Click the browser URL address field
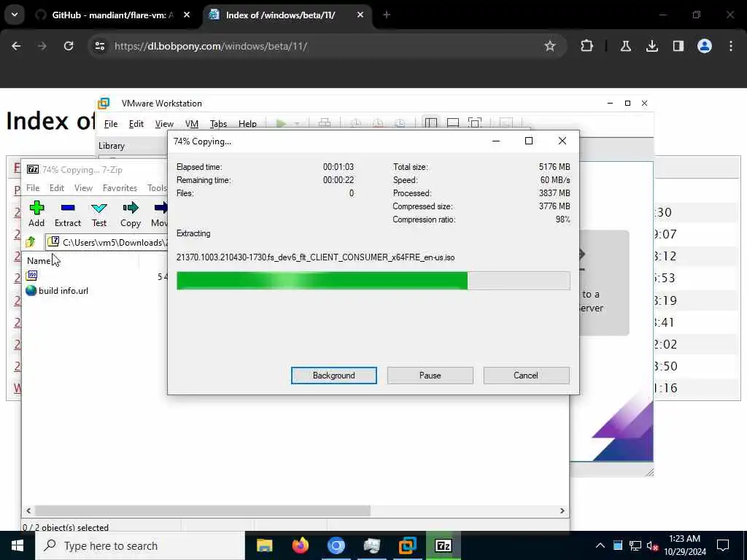The image size is (747, 560). pos(326,46)
